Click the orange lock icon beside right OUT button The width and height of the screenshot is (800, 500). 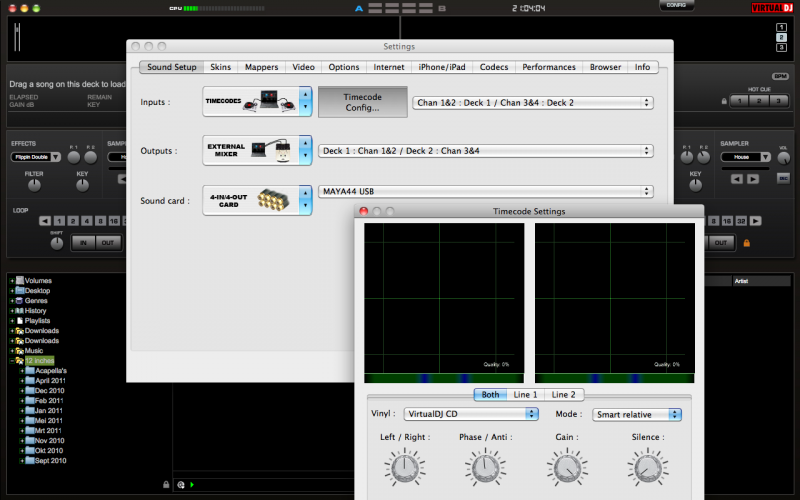point(746,243)
